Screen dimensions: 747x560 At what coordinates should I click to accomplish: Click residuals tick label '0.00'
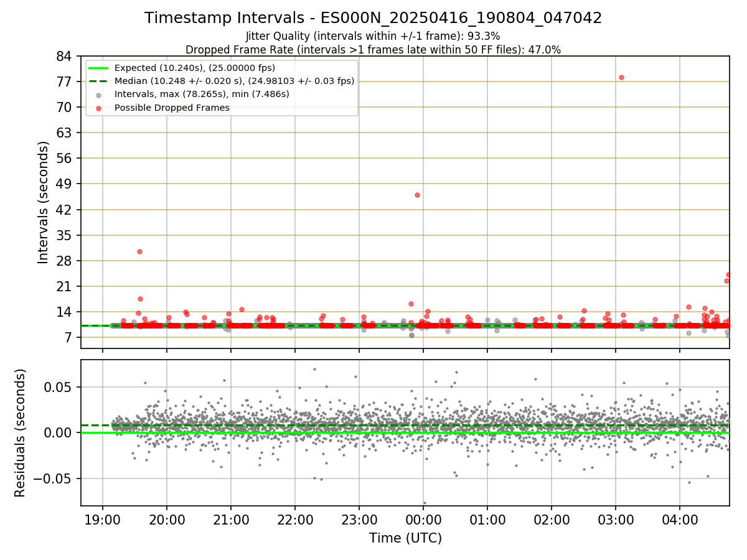[59, 432]
